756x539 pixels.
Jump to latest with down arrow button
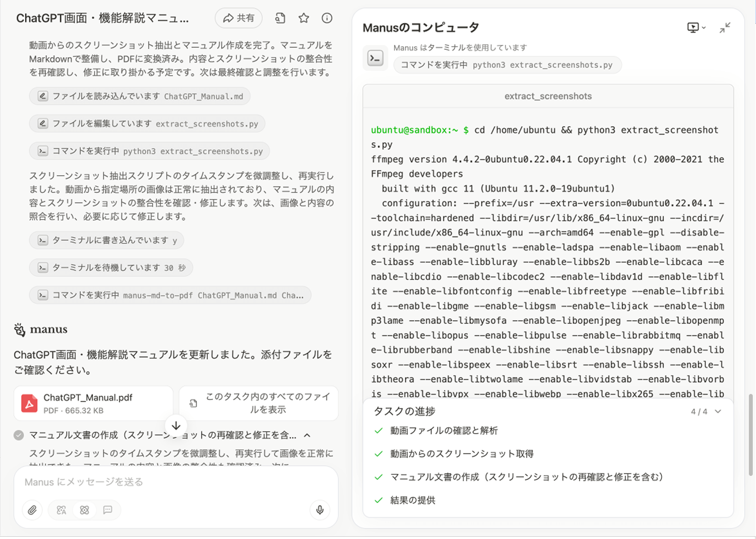tap(176, 426)
